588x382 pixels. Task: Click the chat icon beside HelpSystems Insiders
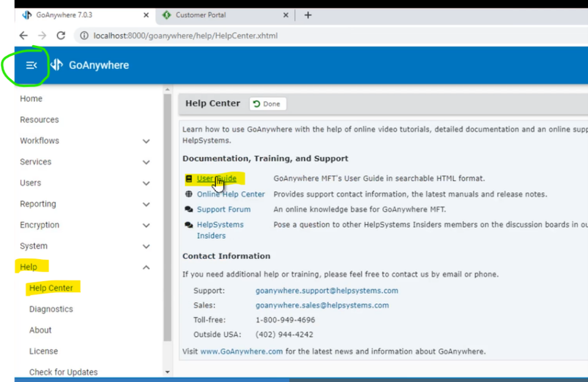click(x=189, y=225)
